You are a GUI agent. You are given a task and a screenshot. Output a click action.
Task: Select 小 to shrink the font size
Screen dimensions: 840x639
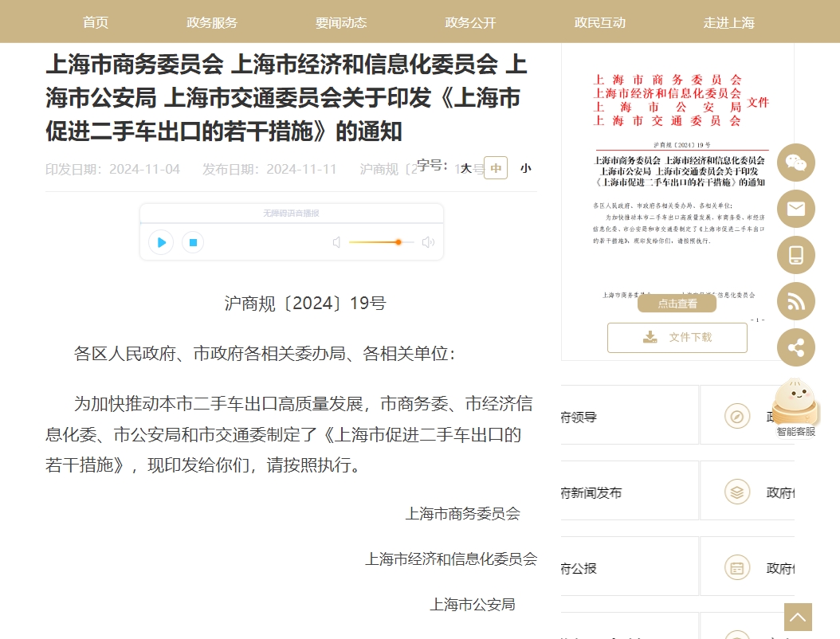[x=525, y=168]
